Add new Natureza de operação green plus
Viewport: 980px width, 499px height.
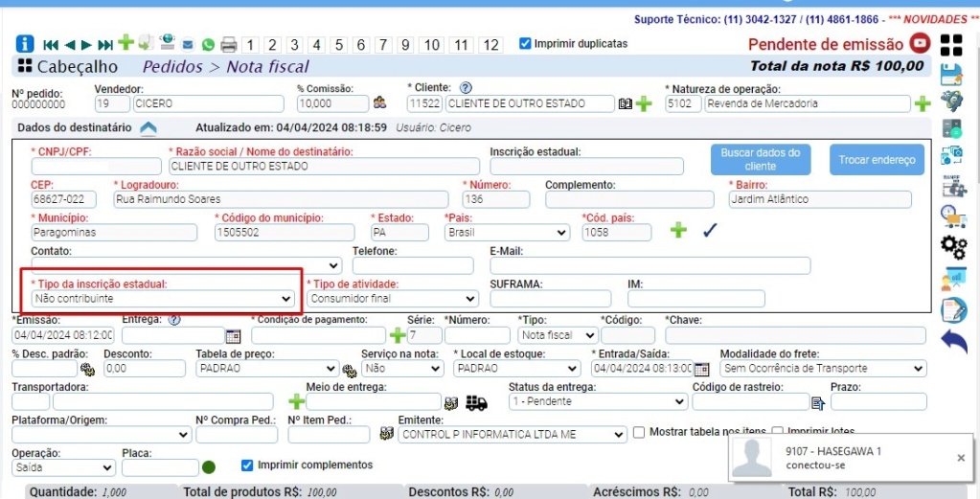point(922,103)
